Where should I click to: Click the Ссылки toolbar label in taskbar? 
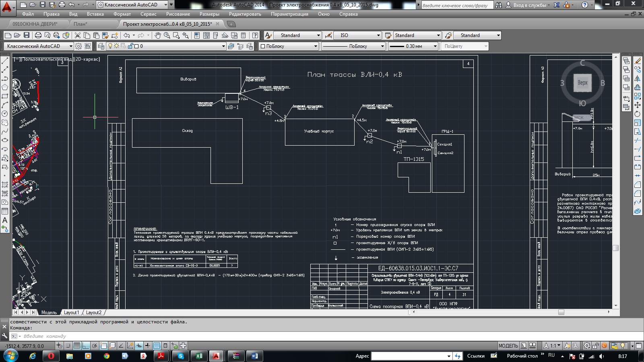[x=476, y=356]
